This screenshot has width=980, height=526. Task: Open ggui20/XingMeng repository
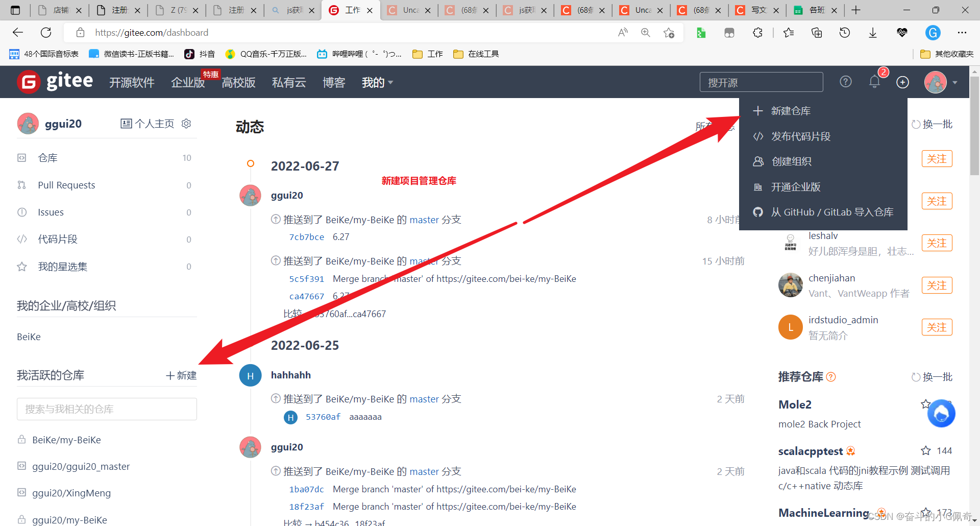pos(71,493)
